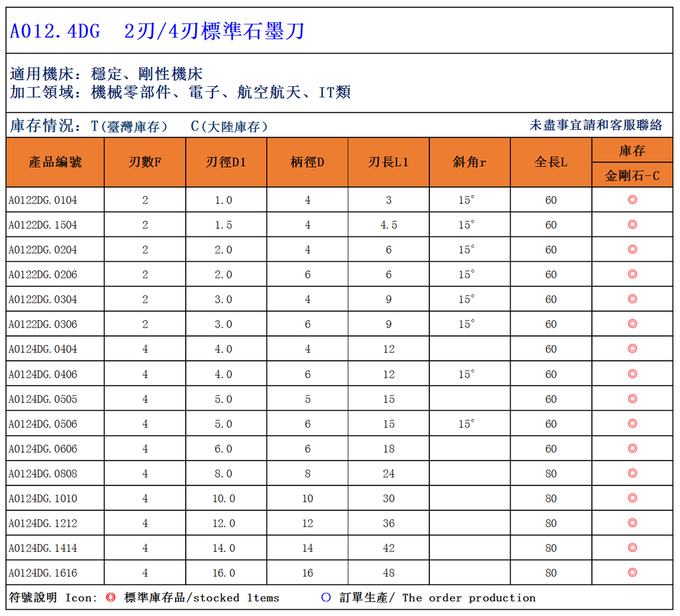Select product code A0122DG.0104
Screen dimensions: 680x616
[42, 200]
